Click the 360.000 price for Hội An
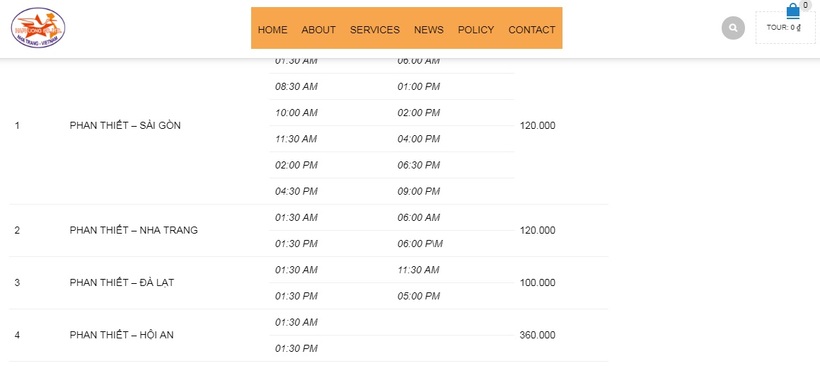This screenshot has width=820, height=366. [x=538, y=335]
